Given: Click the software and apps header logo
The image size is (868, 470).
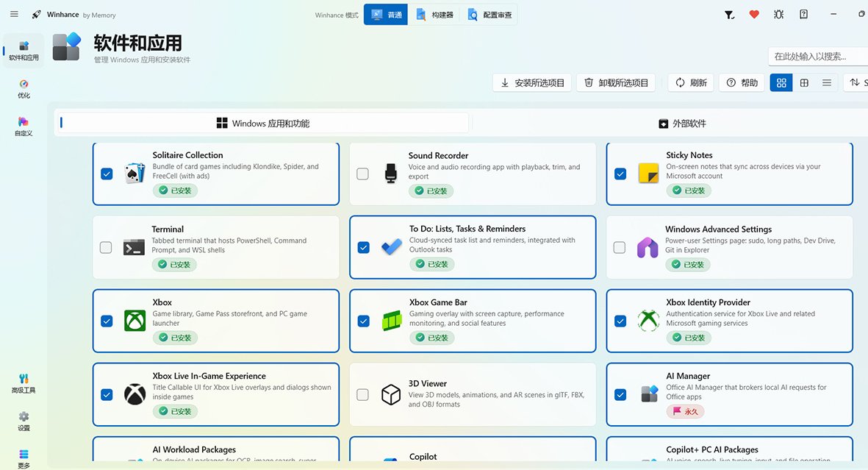Looking at the screenshot, I should 67,46.
